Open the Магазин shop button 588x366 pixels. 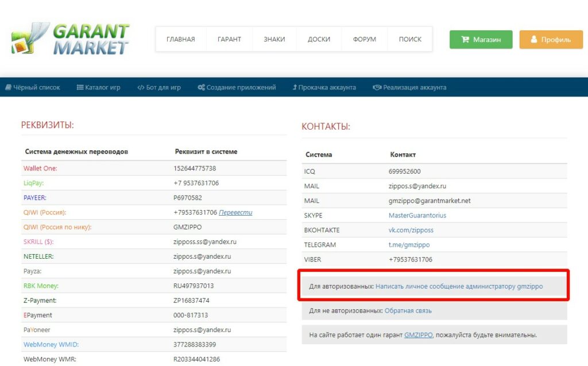[x=481, y=40]
